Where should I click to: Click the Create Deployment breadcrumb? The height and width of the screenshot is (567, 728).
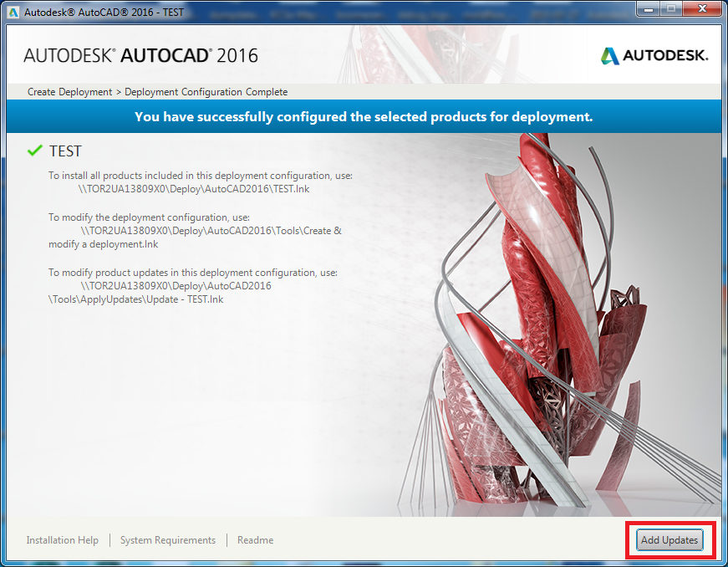(x=69, y=92)
